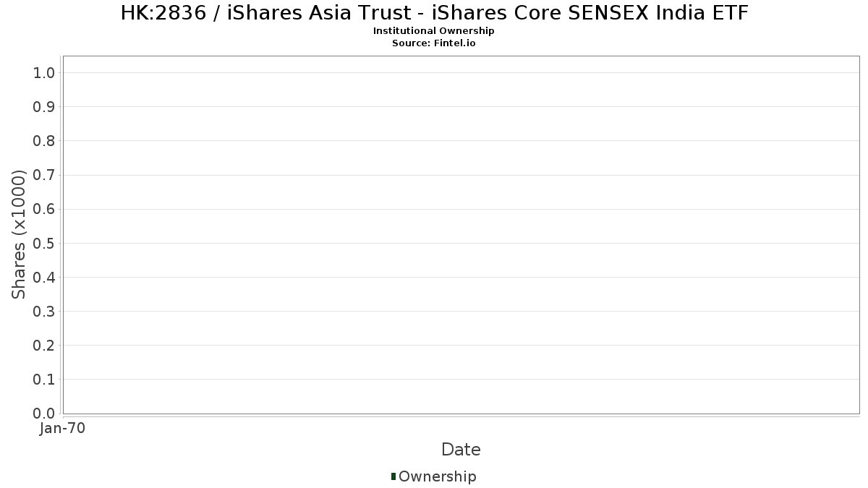Click the 0.5 y-axis tick label
This screenshot has width=868, height=488.
click(x=44, y=243)
